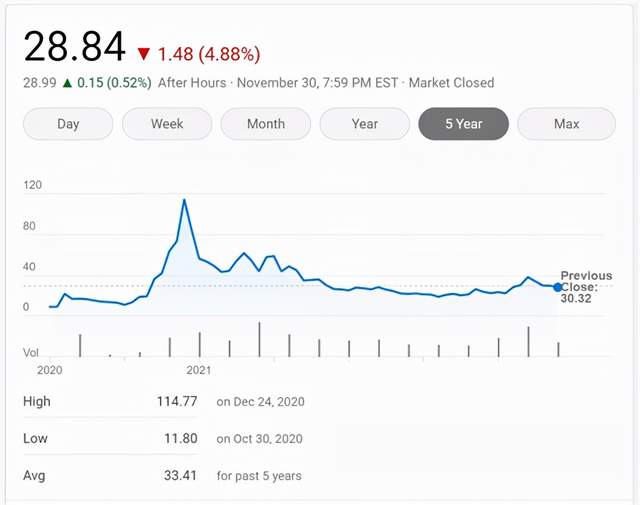Click the 2021 x-axis label
This screenshot has width=640, height=505.
tap(199, 370)
